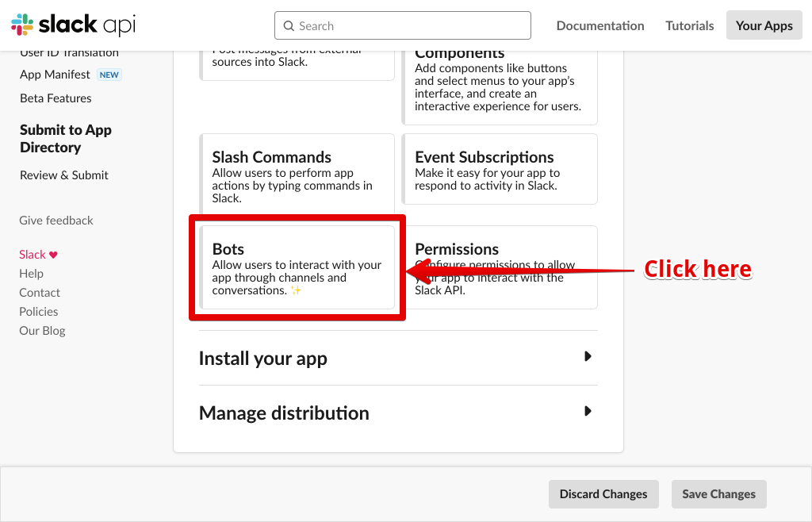The height and width of the screenshot is (522, 812).
Task: Click Submit to App Directory heading
Action: pyautogui.click(x=66, y=138)
